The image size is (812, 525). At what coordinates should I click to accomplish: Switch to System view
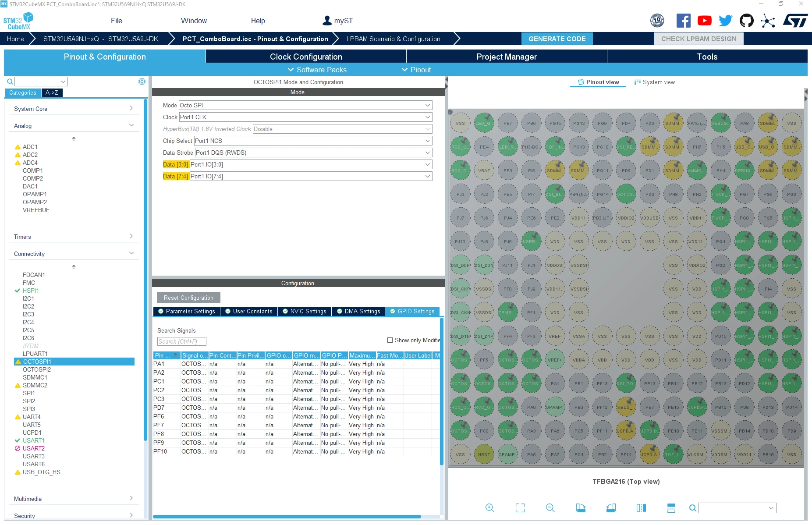tap(655, 82)
